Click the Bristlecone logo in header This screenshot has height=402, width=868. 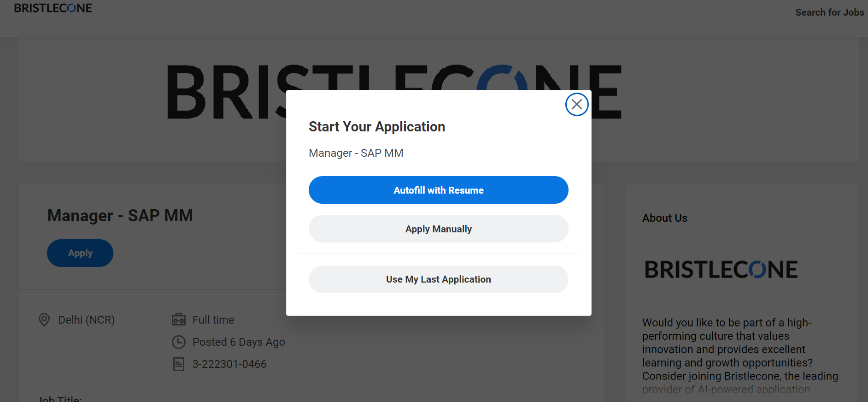click(x=53, y=8)
